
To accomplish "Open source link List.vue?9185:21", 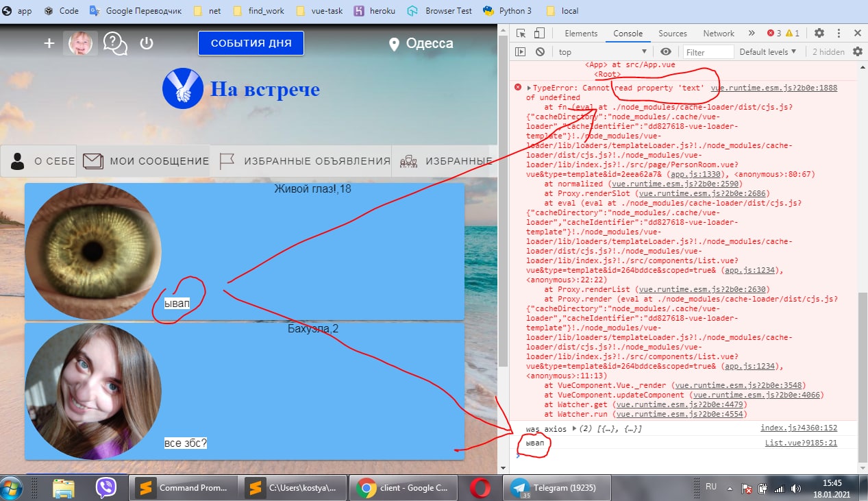I will [x=801, y=443].
